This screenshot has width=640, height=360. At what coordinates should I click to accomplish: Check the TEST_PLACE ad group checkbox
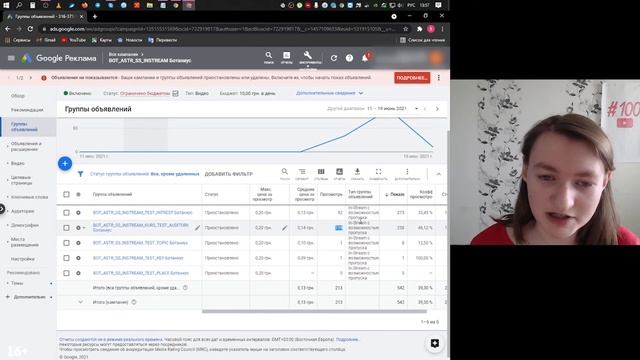click(x=66, y=273)
